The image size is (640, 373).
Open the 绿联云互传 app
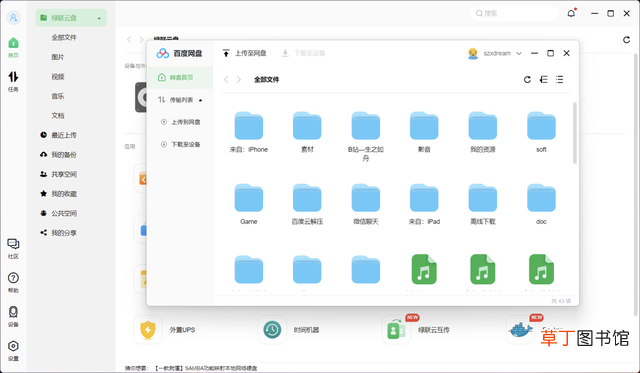tap(396, 329)
